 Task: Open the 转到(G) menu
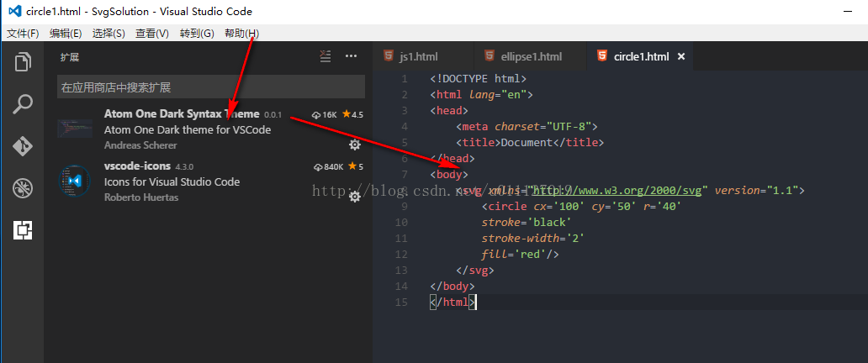coord(197,34)
